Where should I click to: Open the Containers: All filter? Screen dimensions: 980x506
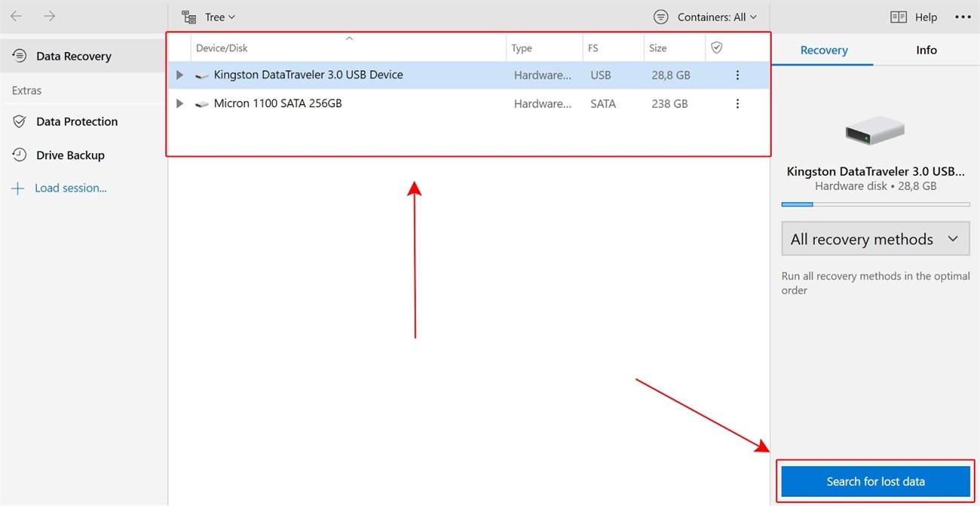[x=705, y=17]
